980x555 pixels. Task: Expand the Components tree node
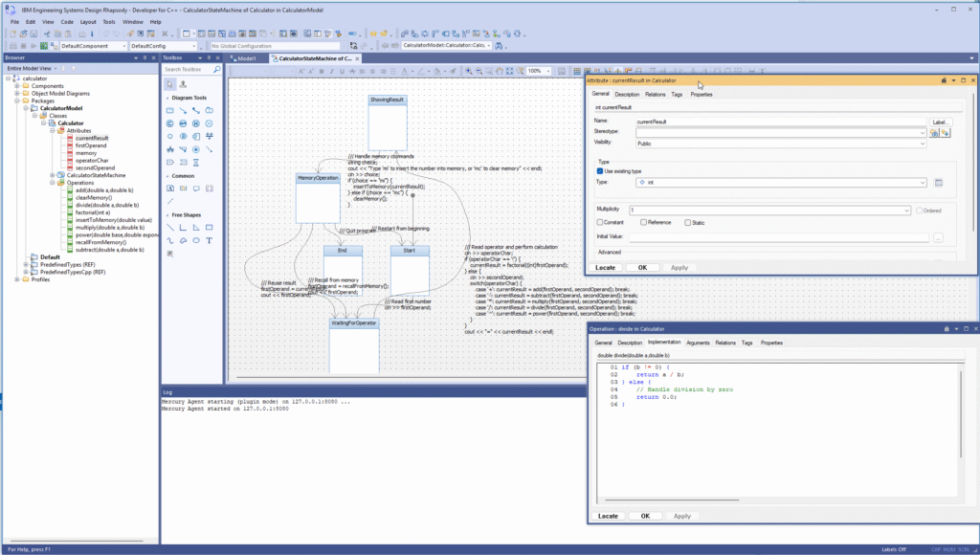click(17, 86)
